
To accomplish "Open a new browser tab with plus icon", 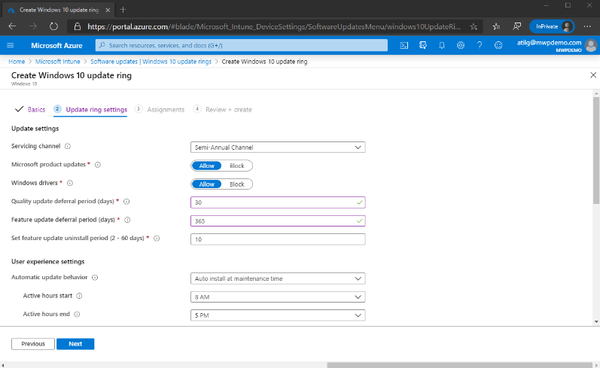I will coord(123,10).
